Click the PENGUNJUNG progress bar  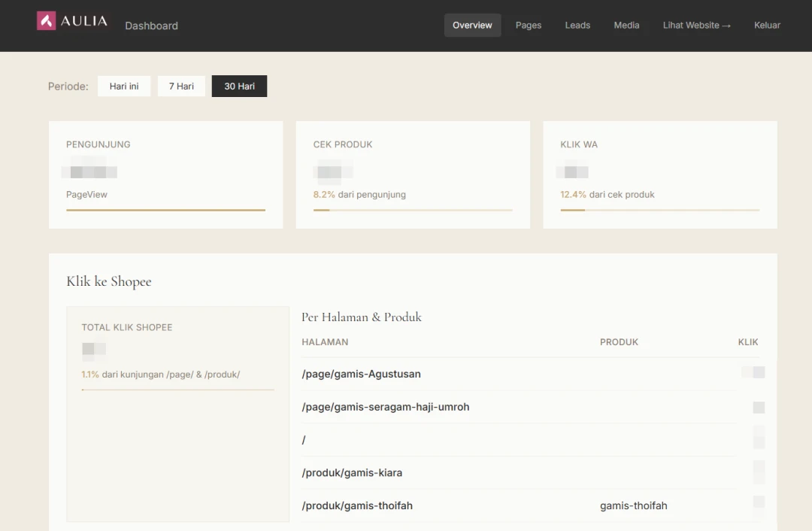click(x=165, y=210)
